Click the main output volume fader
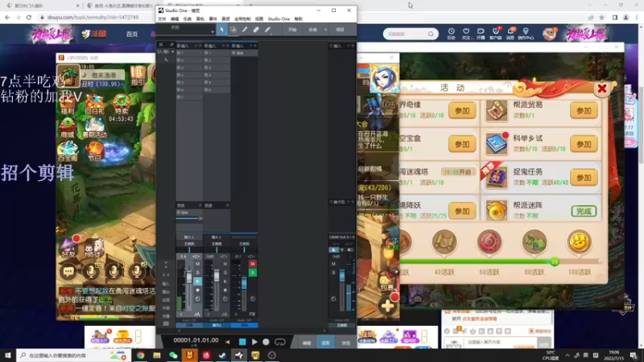Viewport: 644px width, 362px height. pos(341,275)
